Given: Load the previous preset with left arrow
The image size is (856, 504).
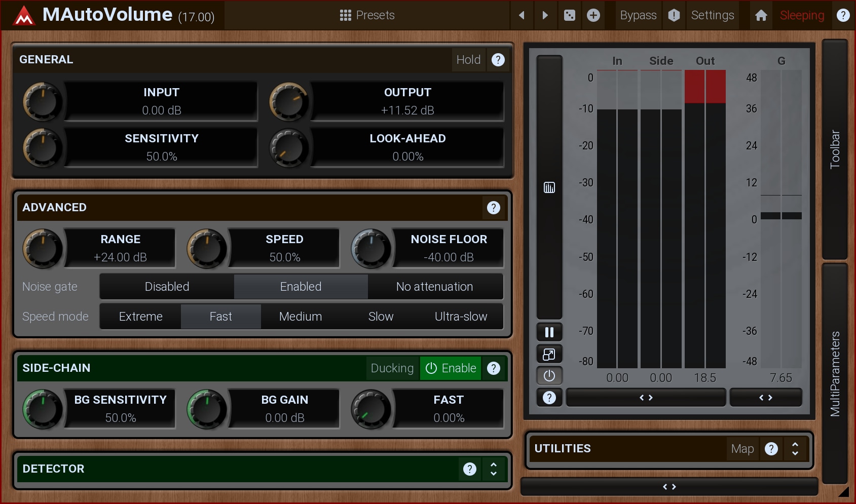Looking at the screenshot, I should pyautogui.click(x=522, y=15).
